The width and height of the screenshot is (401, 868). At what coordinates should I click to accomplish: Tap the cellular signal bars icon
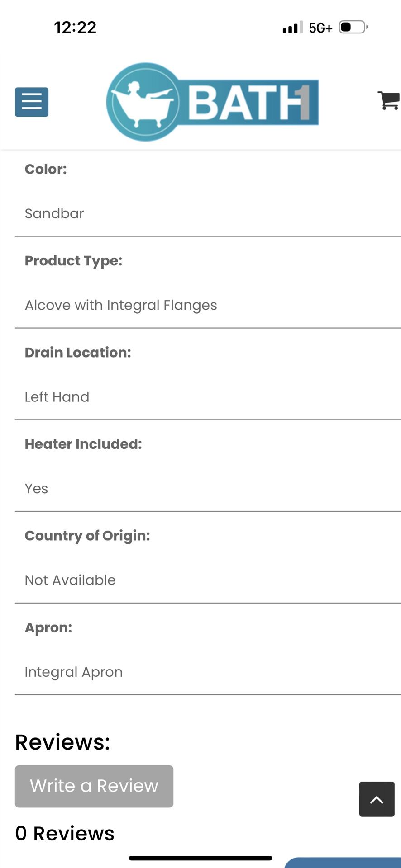(292, 28)
